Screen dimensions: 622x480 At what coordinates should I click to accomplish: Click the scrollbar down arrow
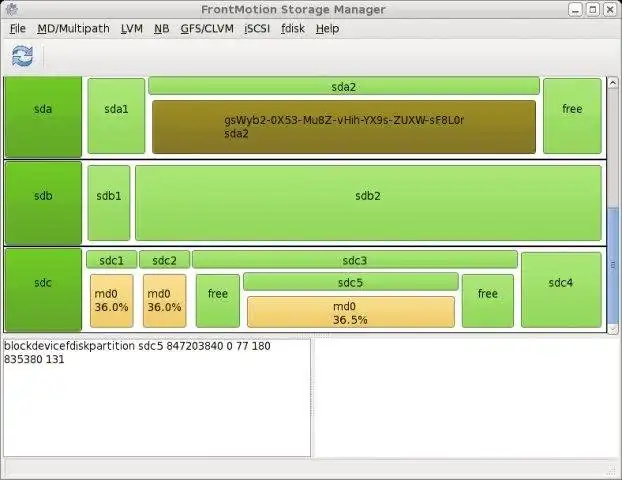point(613,328)
